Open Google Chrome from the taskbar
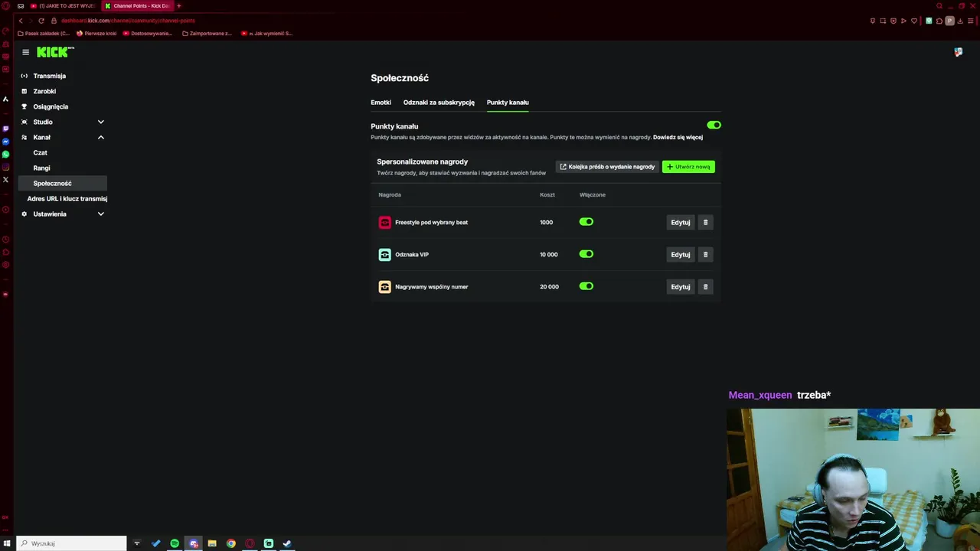 pyautogui.click(x=230, y=543)
